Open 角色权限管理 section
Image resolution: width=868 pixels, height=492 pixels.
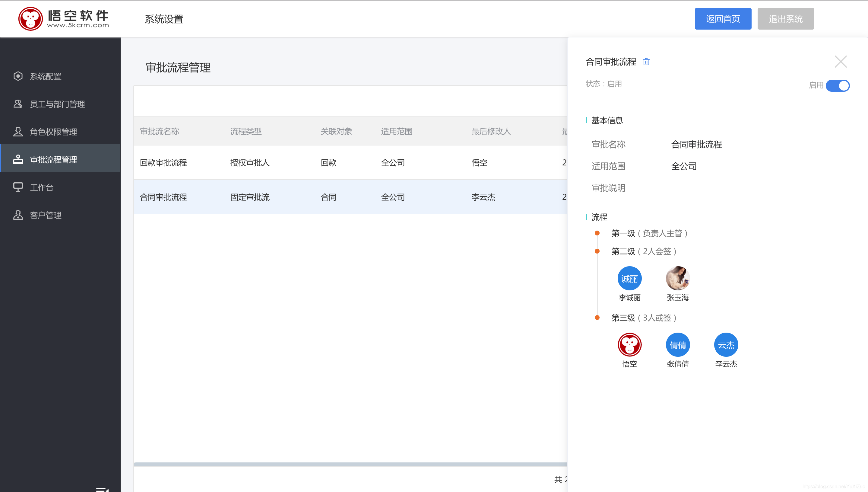tap(53, 132)
